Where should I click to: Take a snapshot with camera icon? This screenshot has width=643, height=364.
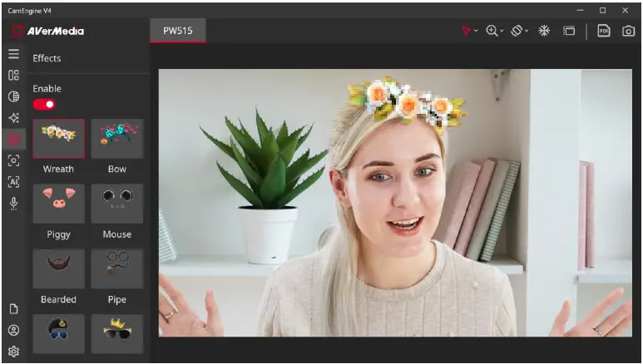point(628,31)
